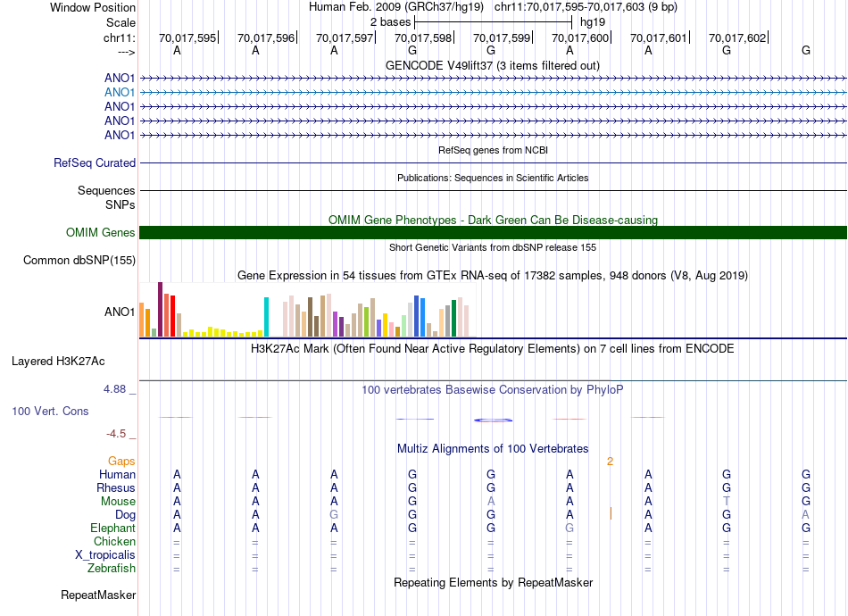Viewport: 848px width, 616px height.
Task: Click the Scale bar label
Action: click(121, 22)
